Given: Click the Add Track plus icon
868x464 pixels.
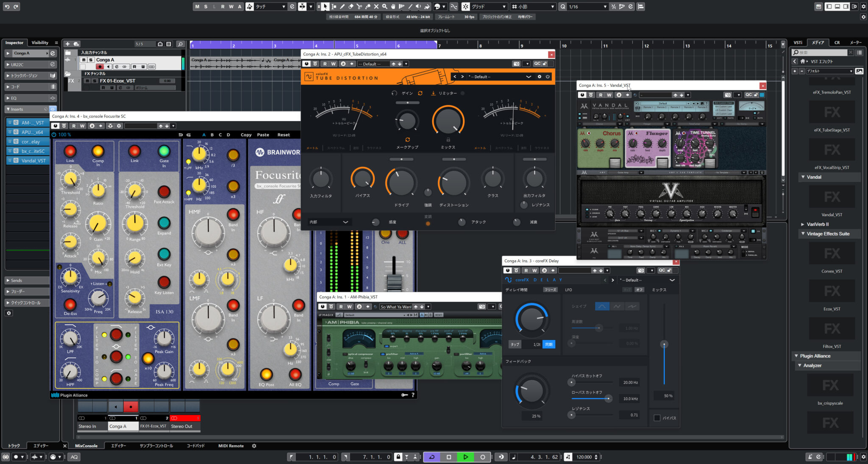Looking at the screenshot, I should (67, 44).
